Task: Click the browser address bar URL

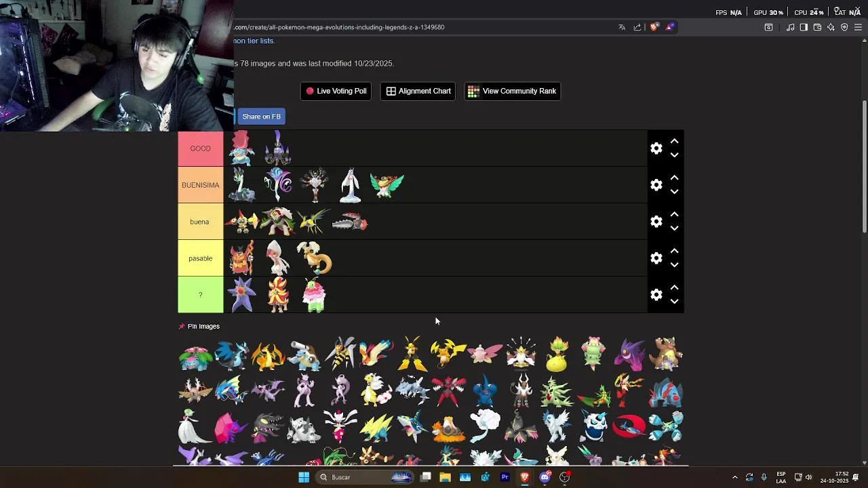Action: tap(339, 27)
